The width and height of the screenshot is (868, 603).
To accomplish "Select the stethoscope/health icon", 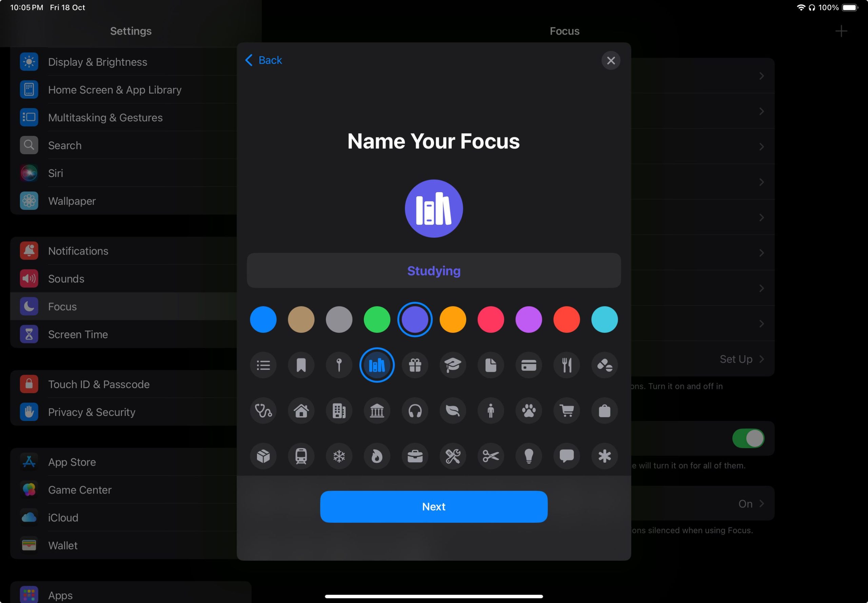I will [x=262, y=410].
